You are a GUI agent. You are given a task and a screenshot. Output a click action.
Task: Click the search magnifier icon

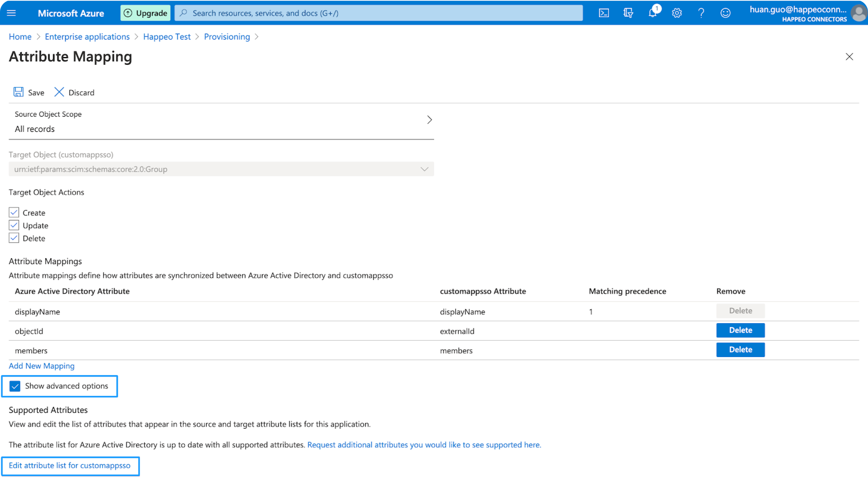click(x=183, y=13)
